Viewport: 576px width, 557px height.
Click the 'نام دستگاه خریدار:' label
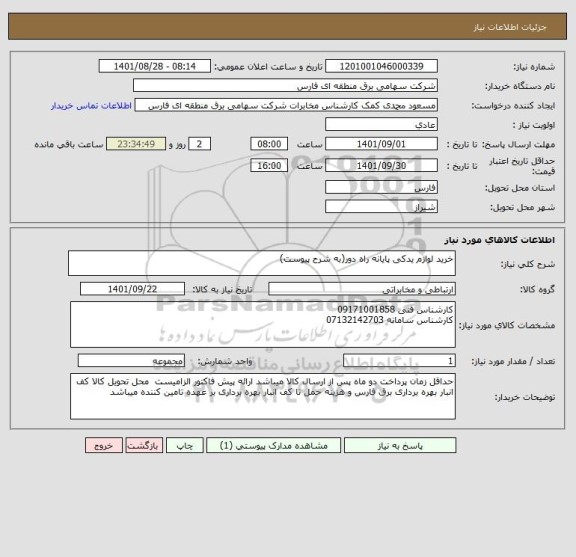(x=520, y=86)
